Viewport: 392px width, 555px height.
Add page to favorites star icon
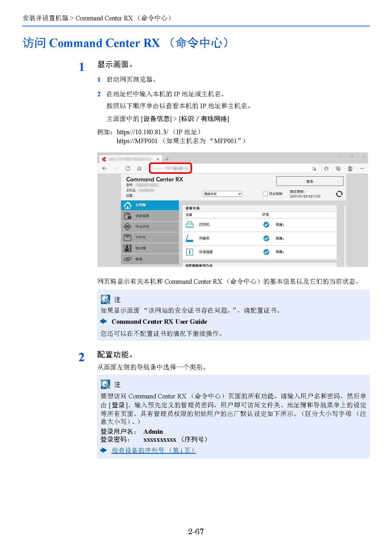[314, 168]
